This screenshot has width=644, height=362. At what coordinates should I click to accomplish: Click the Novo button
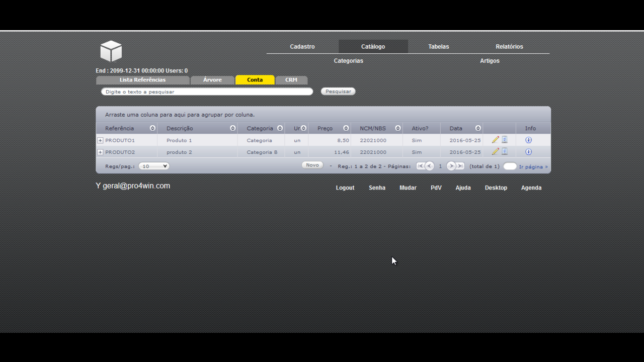coord(312,165)
